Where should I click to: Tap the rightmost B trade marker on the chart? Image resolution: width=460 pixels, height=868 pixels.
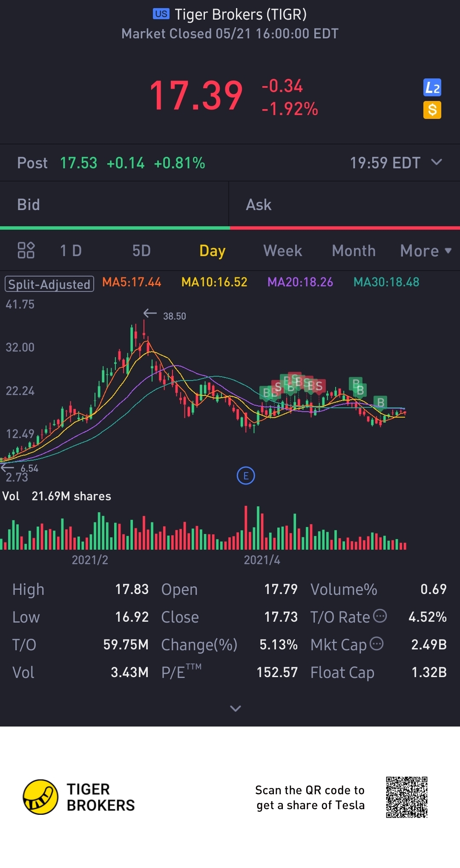point(381,402)
